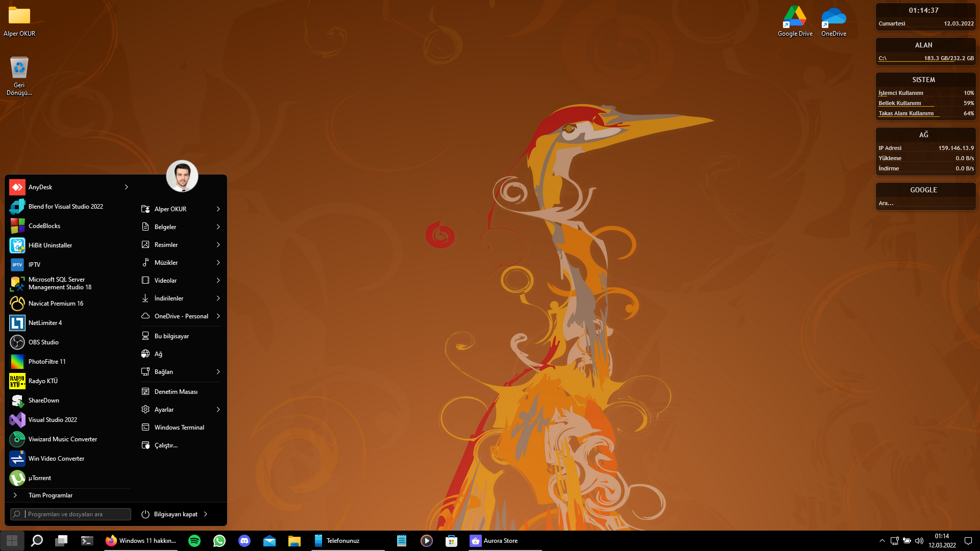Expand AnyDesk submenu arrow

(x=126, y=187)
